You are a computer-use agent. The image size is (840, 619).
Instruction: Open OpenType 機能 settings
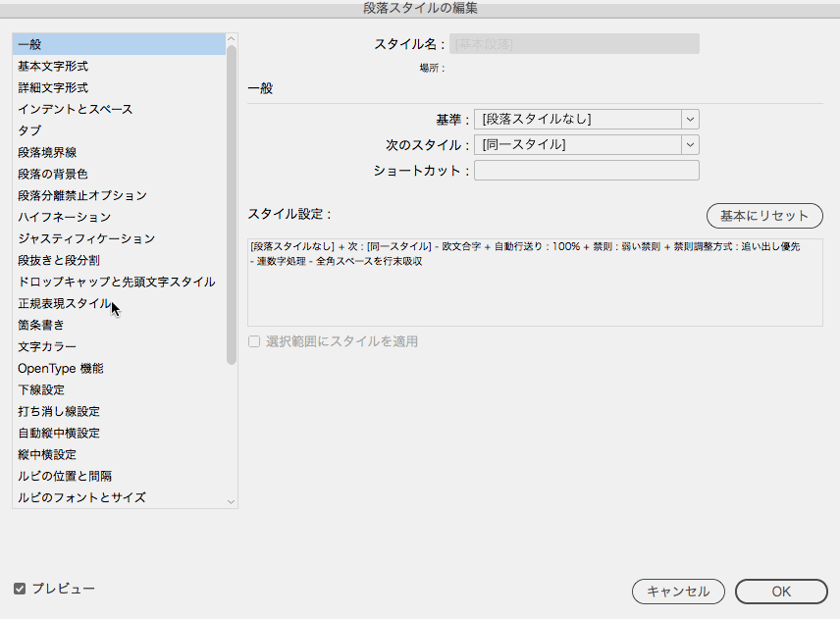[119, 369]
